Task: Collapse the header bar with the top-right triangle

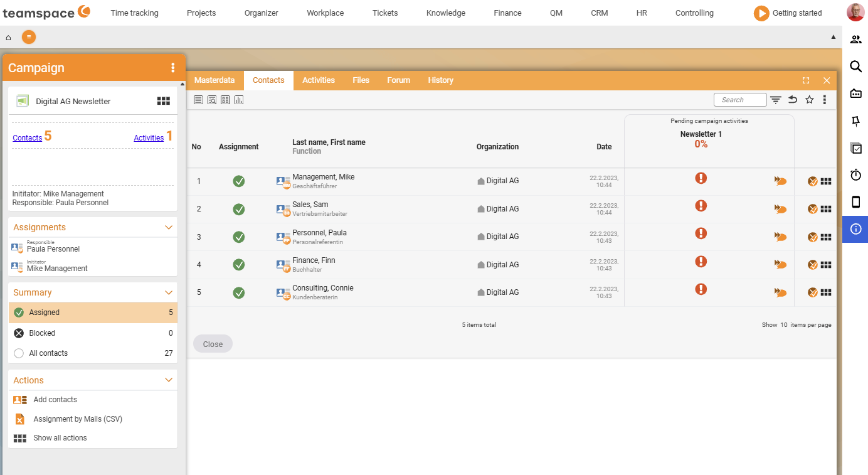Action: 834,37
